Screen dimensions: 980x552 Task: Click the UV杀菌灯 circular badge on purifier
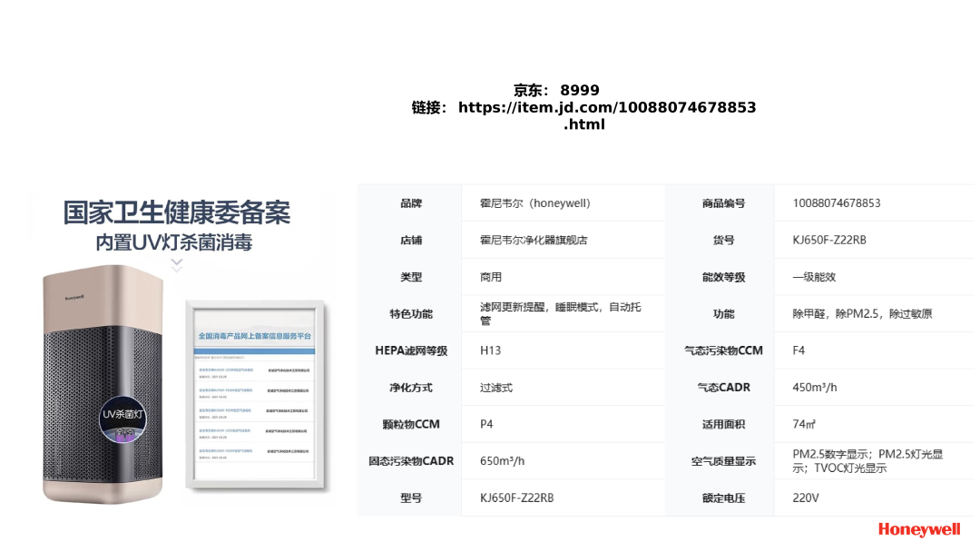tap(123, 416)
